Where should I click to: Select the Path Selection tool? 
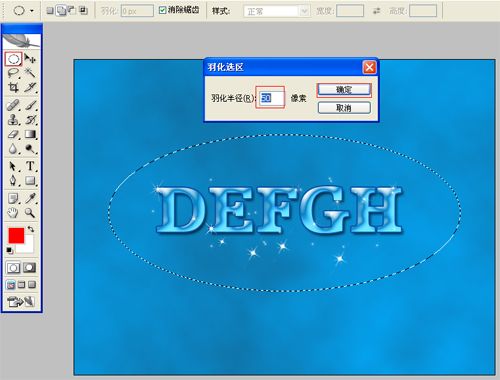coord(13,166)
